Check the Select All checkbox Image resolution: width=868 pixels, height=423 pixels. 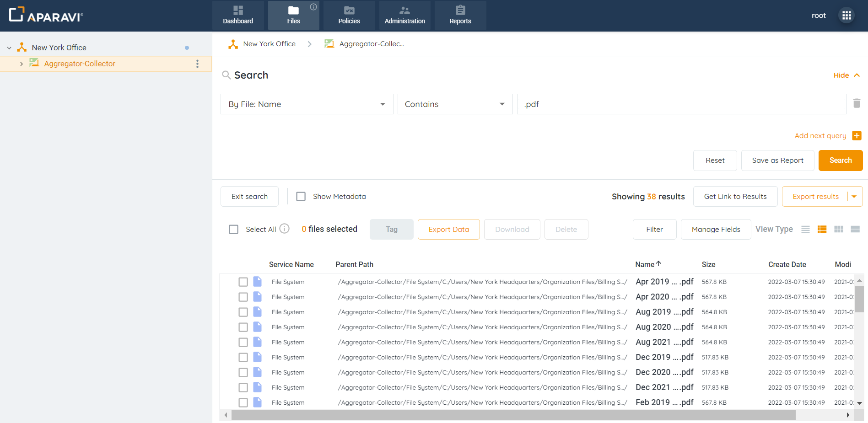[234, 230]
